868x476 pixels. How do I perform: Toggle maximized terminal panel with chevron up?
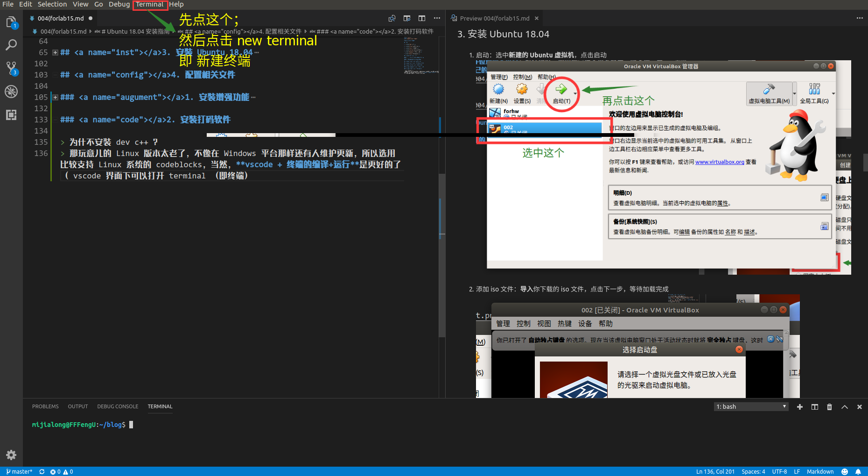click(844, 407)
